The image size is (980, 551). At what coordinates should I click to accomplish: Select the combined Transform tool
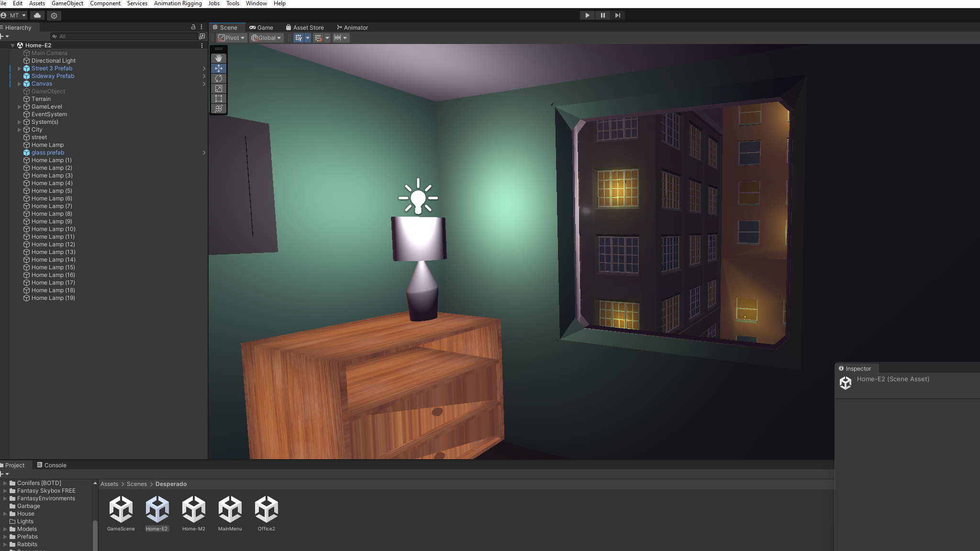click(219, 109)
